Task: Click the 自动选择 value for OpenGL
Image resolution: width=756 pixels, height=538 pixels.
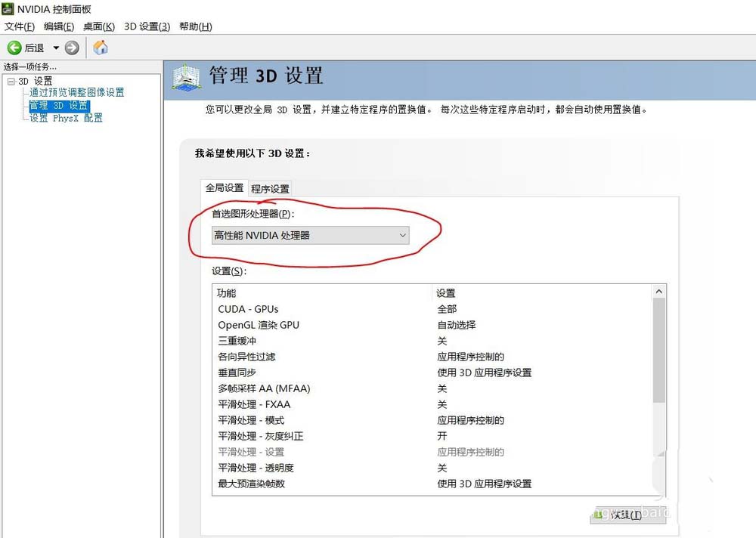Action: [x=457, y=325]
